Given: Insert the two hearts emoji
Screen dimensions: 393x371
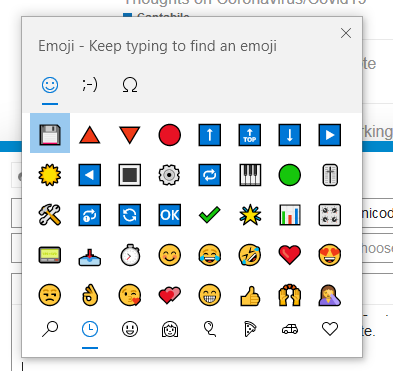Looking at the screenshot, I should [170, 295].
